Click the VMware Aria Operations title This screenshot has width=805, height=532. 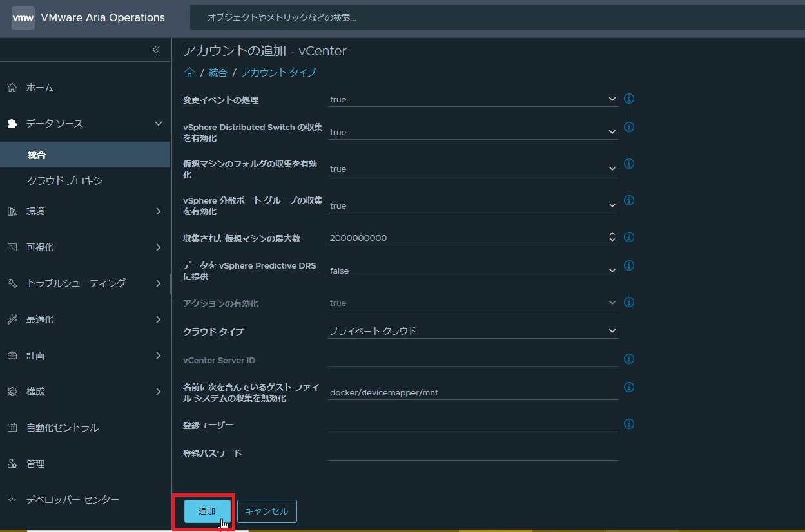102,18
